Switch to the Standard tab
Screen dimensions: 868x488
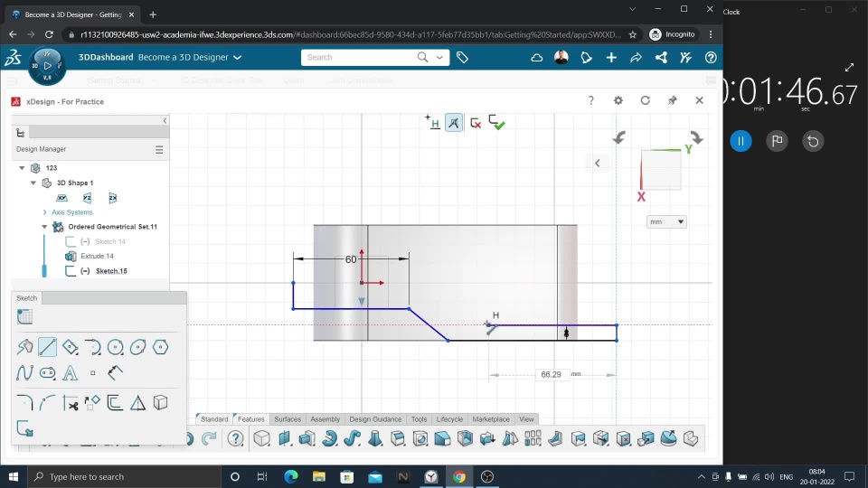pos(214,418)
